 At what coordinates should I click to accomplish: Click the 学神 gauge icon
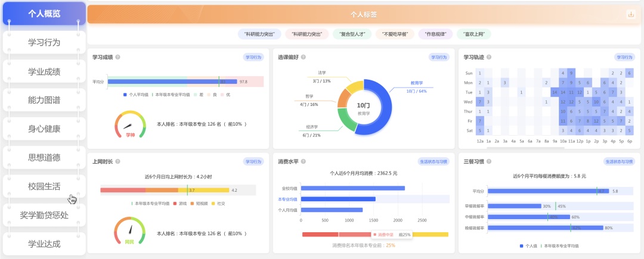[x=130, y=126]
